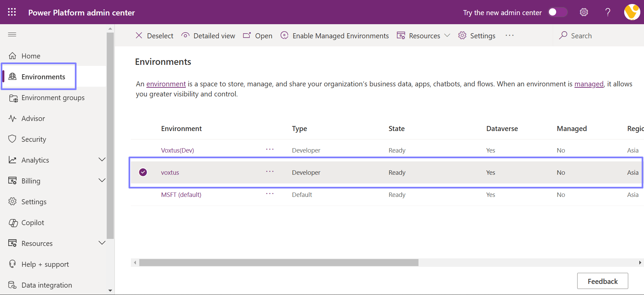Sort by State column header
Image resolution: width=644 pixels, height=295 pixels.
397,128
